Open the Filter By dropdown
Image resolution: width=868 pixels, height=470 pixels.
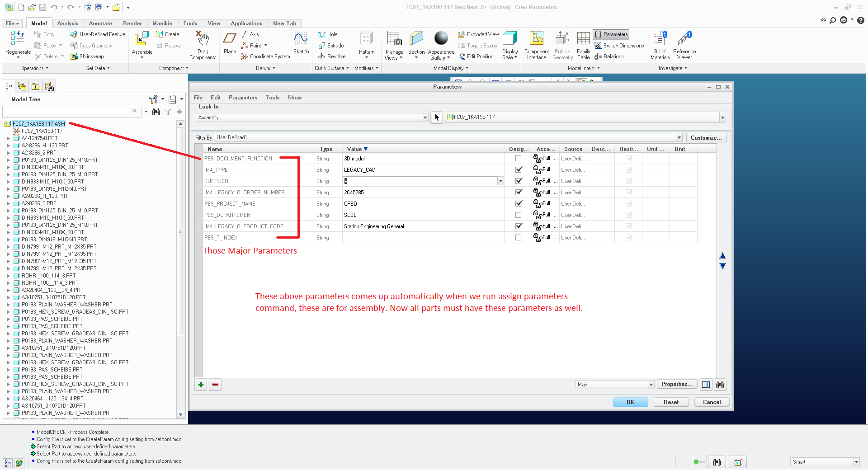tap(679, 137)
